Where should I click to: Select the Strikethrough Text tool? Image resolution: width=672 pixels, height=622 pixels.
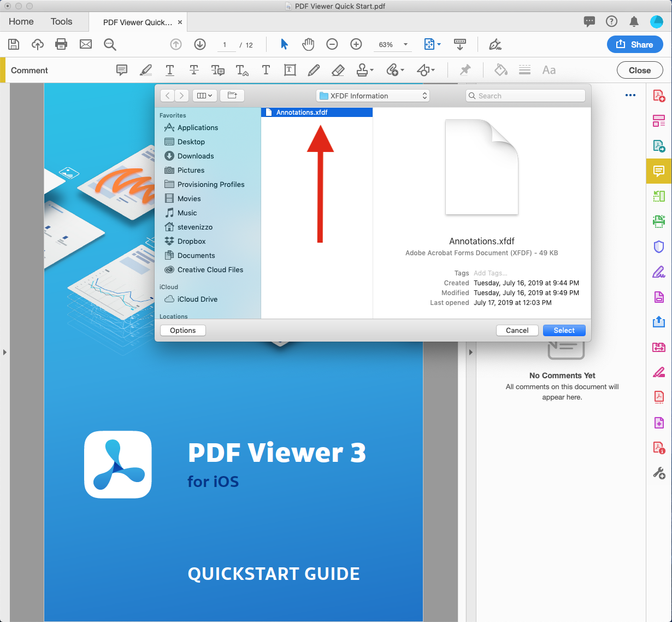pos(193,70)
